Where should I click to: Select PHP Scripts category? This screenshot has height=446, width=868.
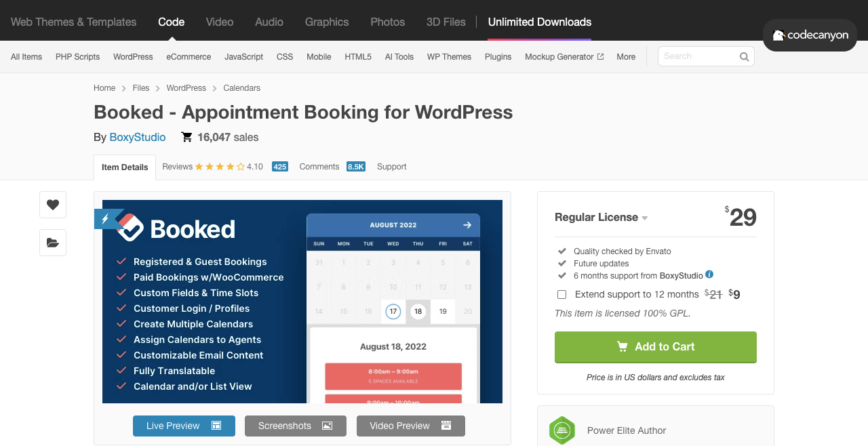tap(77, 57)
